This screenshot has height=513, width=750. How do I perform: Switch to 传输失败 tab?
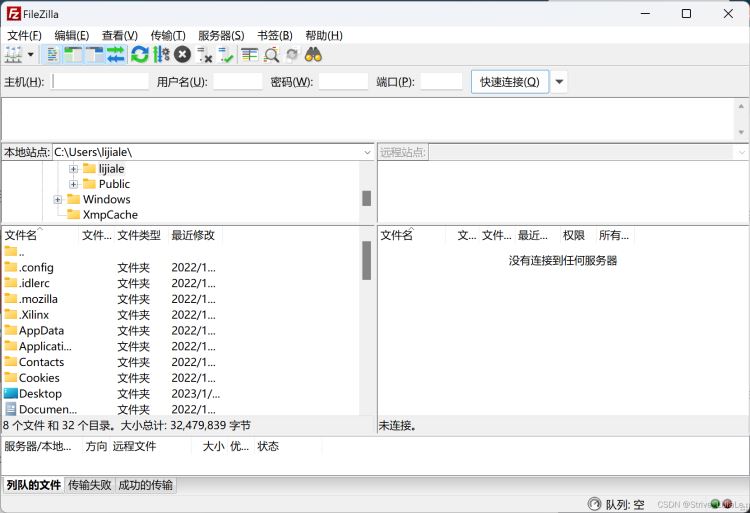[89, 485]
